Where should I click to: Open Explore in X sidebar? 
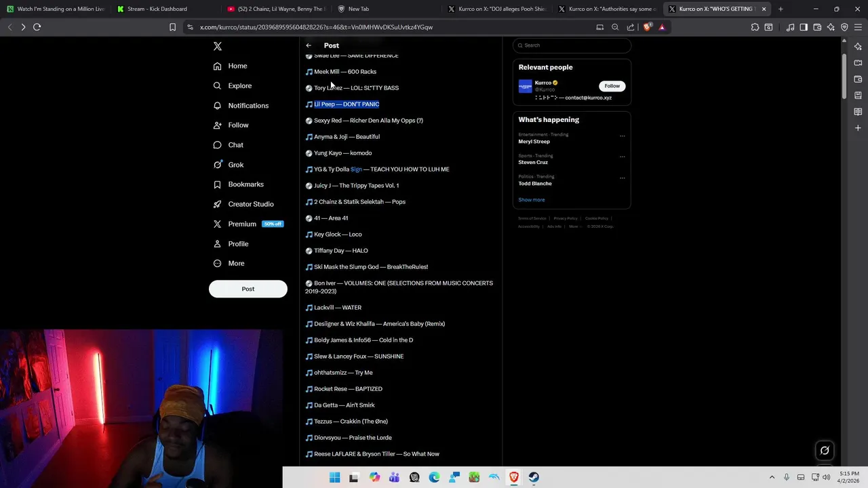click(x=232, y=85)
